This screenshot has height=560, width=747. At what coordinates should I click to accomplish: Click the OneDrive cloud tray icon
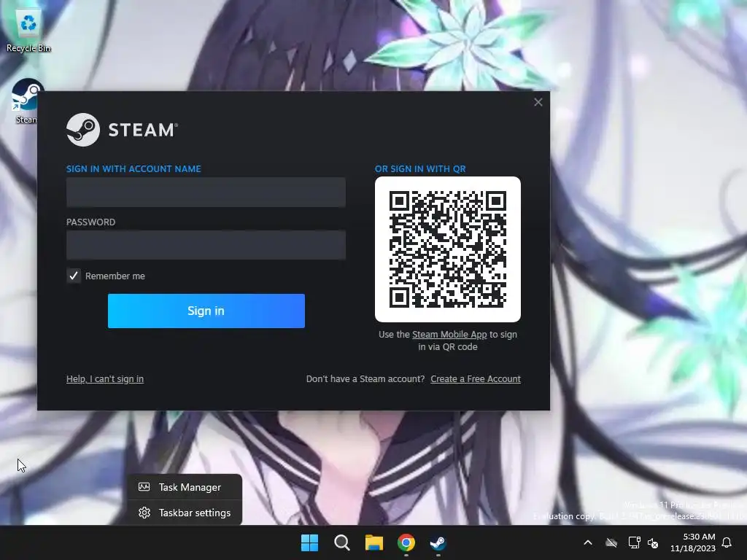click(x=611, y=542)
